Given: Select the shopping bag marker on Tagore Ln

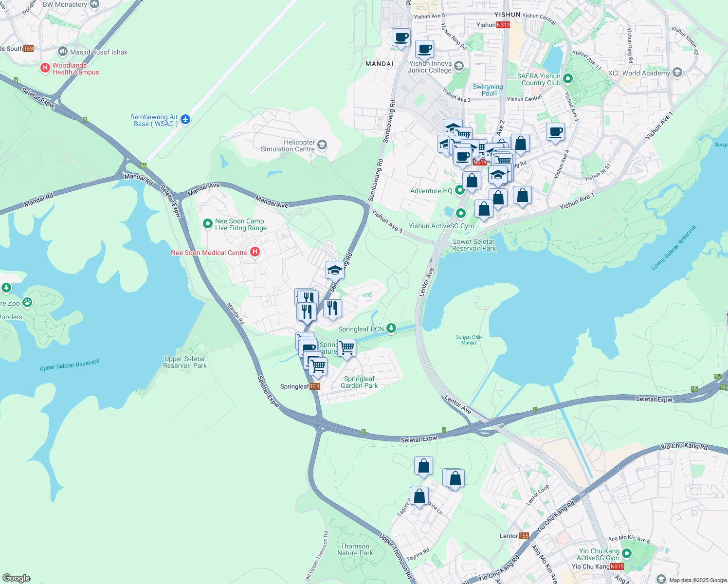Looking at the screenshot, I should pyautogui.click(x=419, y=497).
